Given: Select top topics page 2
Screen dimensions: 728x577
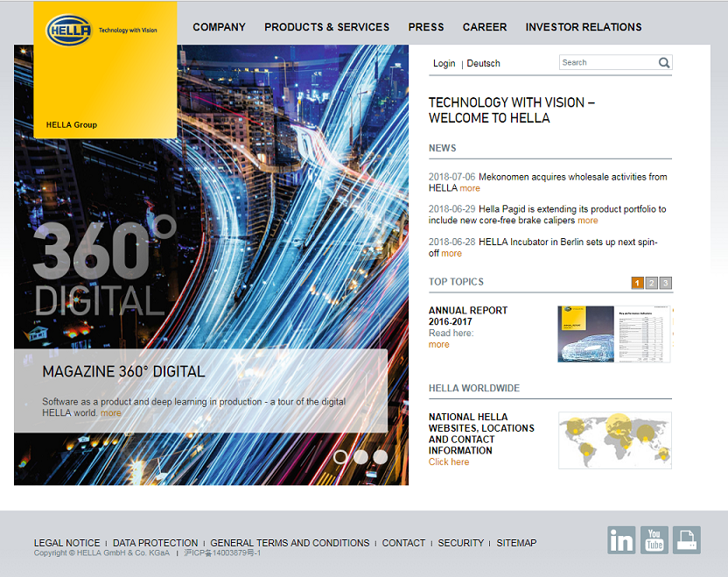Looking at the screenshot, I should tap(651, 283).
